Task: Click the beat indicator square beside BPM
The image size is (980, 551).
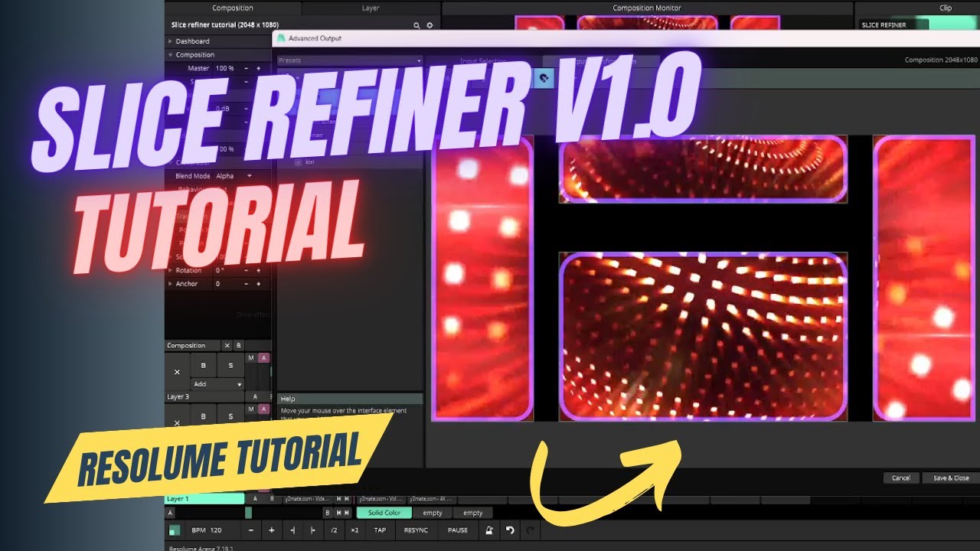Action: pos(175,530)
